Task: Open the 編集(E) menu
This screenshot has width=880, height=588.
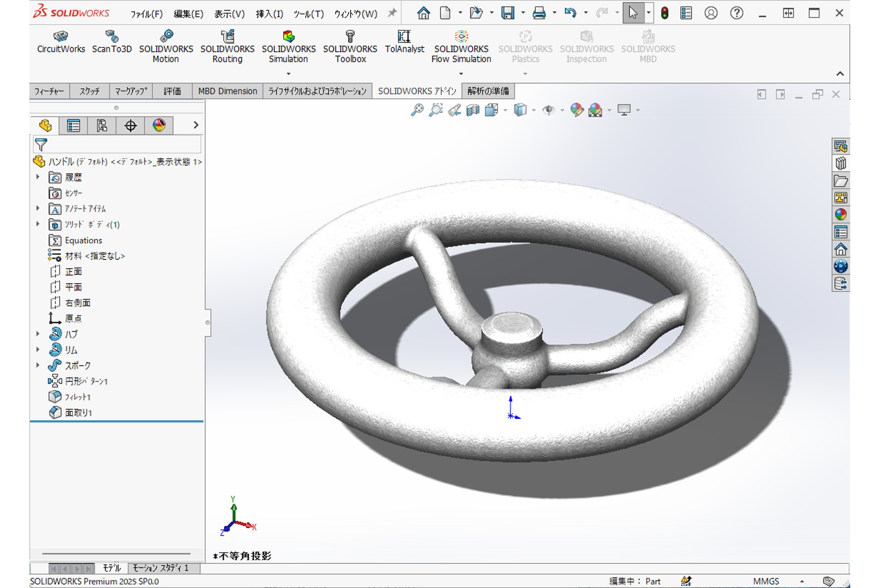Action: pos(189,14)
